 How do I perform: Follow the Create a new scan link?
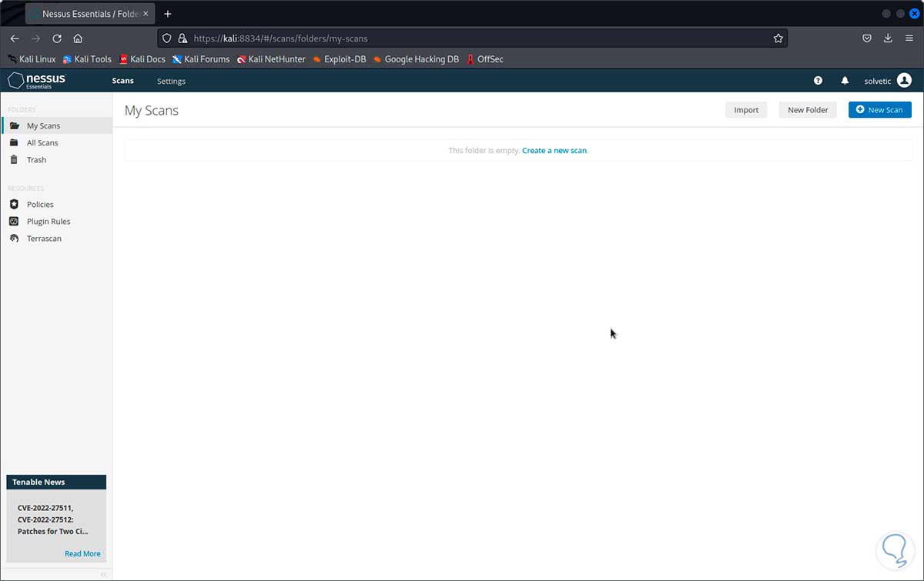[554, 151]
